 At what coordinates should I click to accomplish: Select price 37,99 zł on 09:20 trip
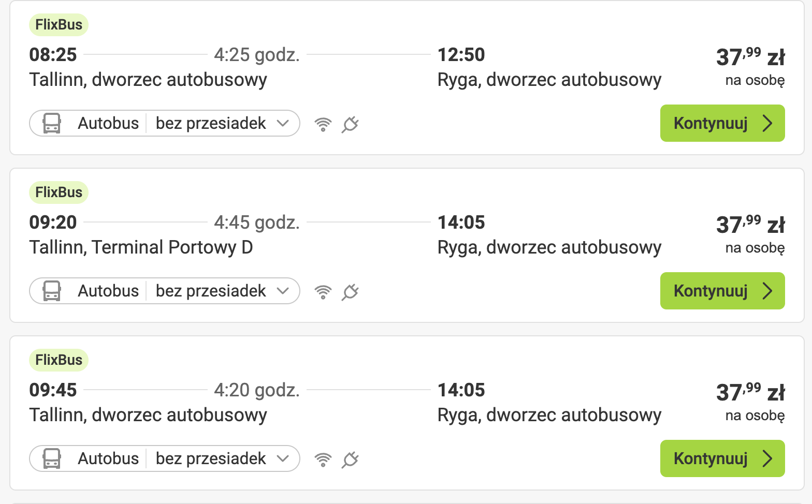pyautogui.click(x=750, y=224)
